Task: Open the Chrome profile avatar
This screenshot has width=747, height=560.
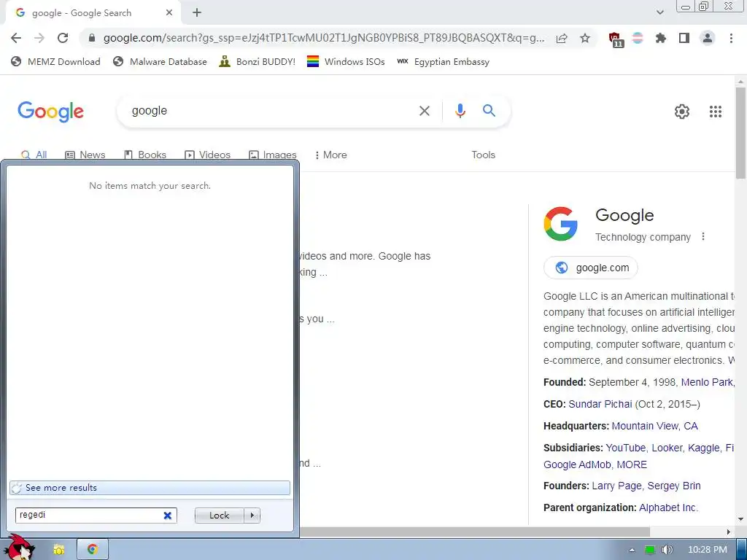Action: coord(708,38)
